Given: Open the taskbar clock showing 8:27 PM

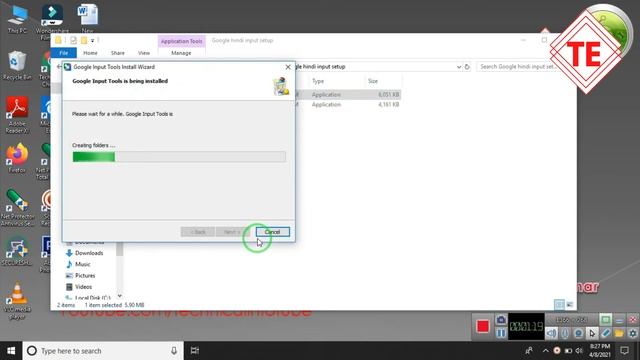Looking at the screenshot, I should [x=600, y=351].
